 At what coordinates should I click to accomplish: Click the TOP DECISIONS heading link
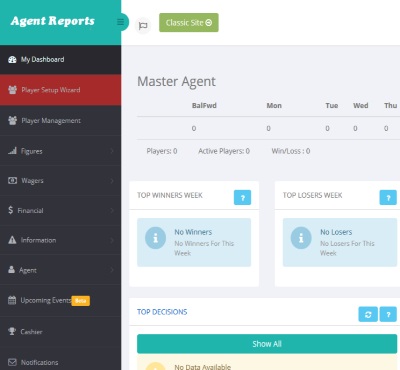(162, 312)
